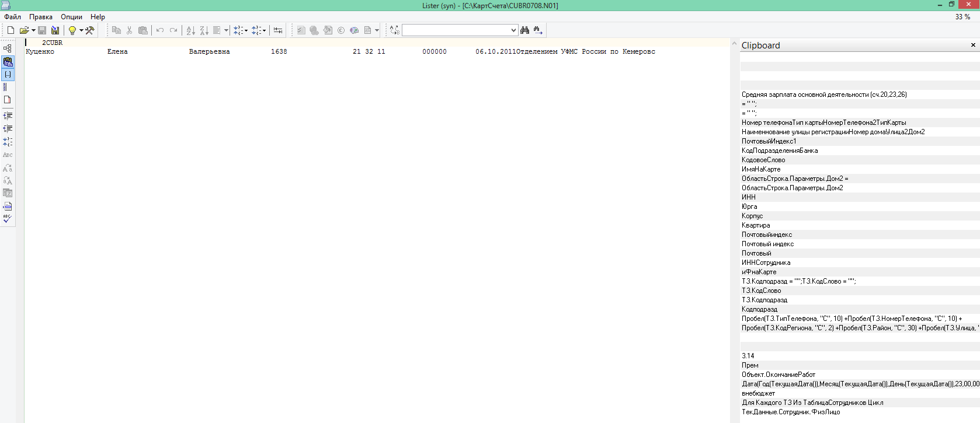
Task: Click the text alignment lines icon
Action: (217, 30)
